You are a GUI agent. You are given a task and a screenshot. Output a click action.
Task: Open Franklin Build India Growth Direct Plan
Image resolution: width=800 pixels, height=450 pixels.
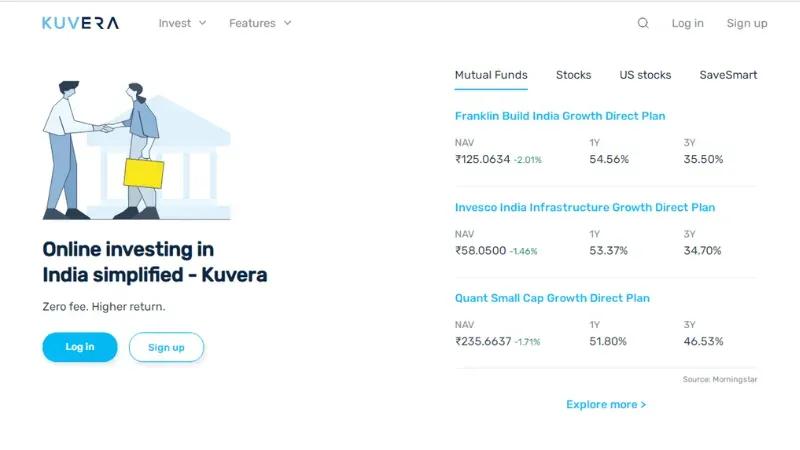tap(559, 116)
